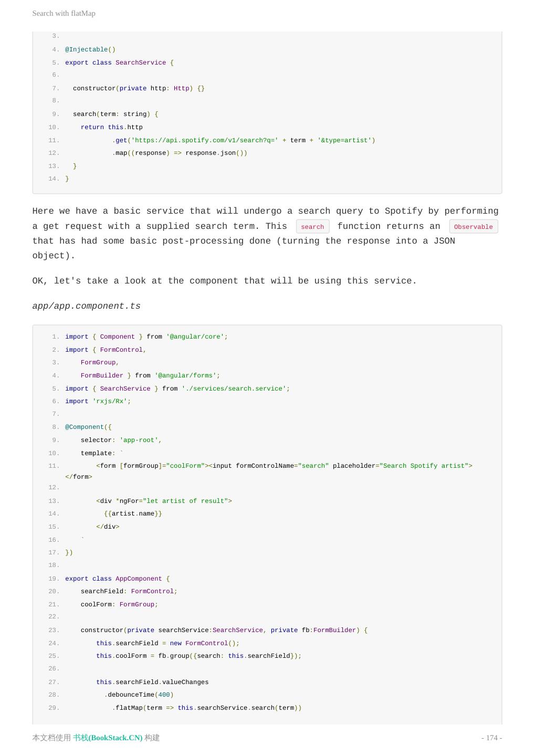Click the inline 'Observable' code badge

pyautogui.click(x=473, y=227)
